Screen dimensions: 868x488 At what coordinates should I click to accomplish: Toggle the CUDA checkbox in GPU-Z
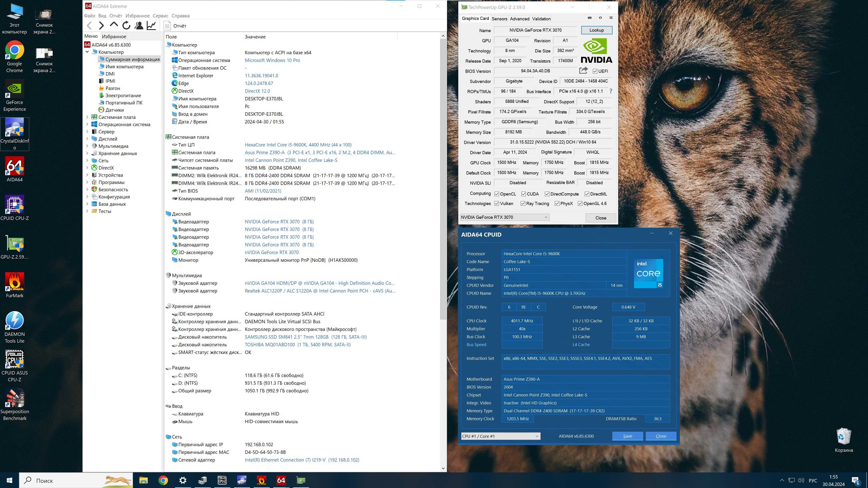click(524, 194)
